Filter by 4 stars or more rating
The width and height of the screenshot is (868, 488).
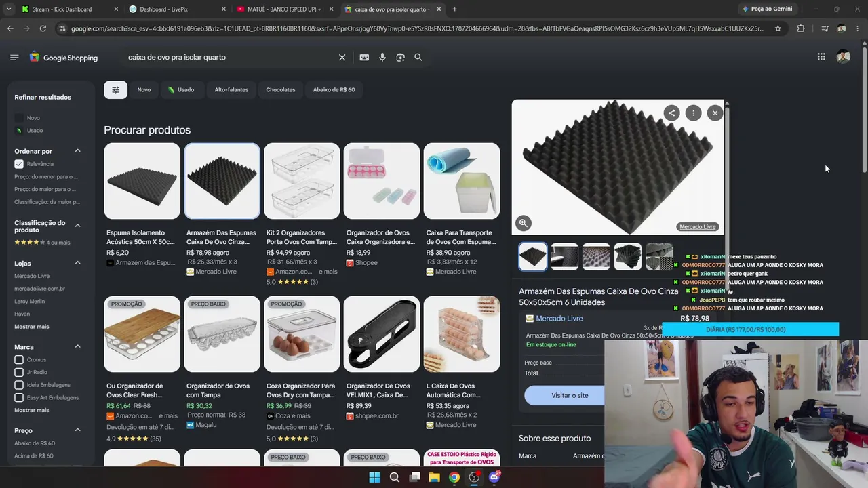pyautogui.click(x=42, y=243)
